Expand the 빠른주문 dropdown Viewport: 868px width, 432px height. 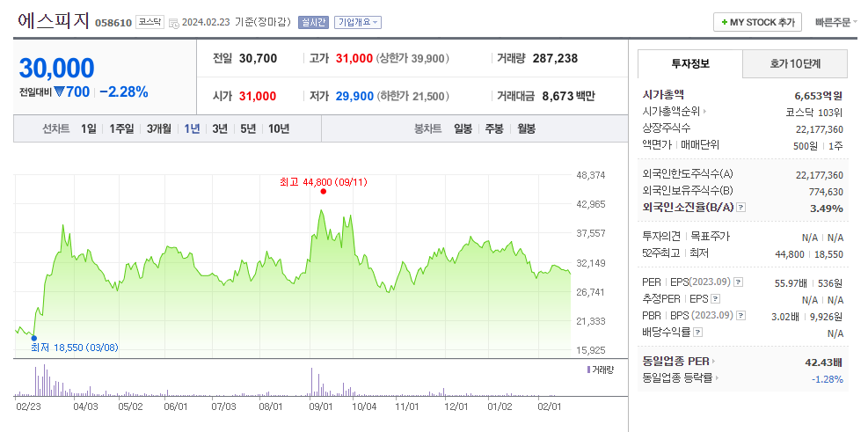click(835, 23)
